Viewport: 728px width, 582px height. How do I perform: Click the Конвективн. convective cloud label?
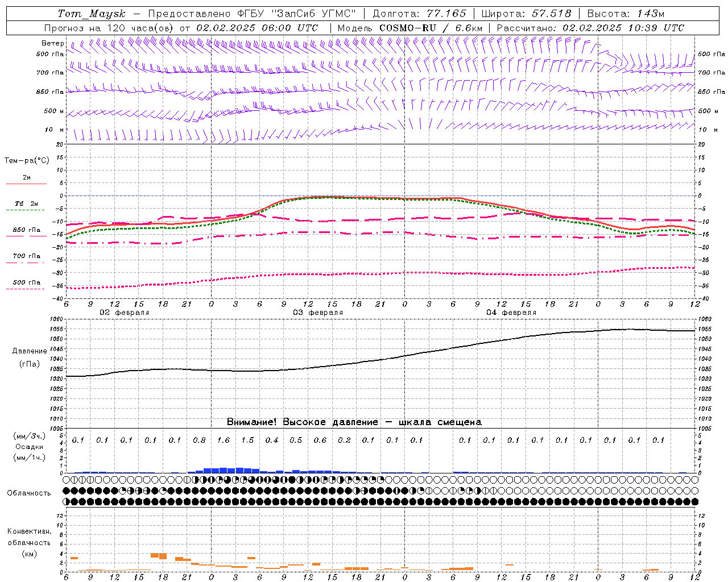coord(29,531)
